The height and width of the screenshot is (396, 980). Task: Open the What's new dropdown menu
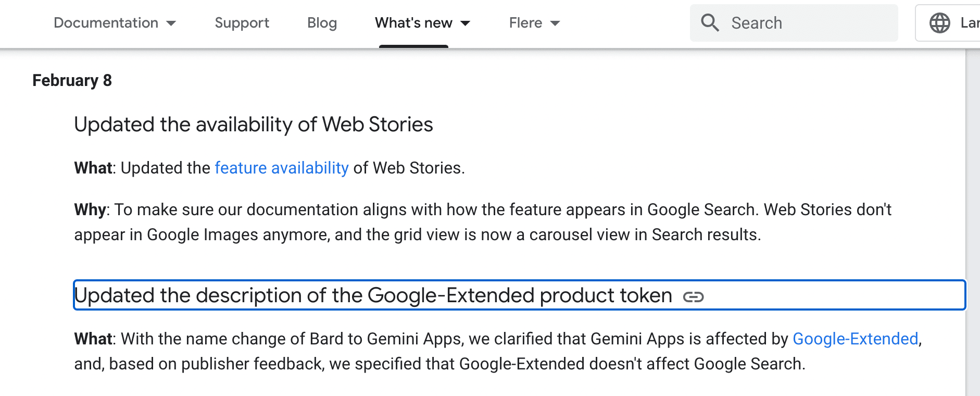coord(413,23)
